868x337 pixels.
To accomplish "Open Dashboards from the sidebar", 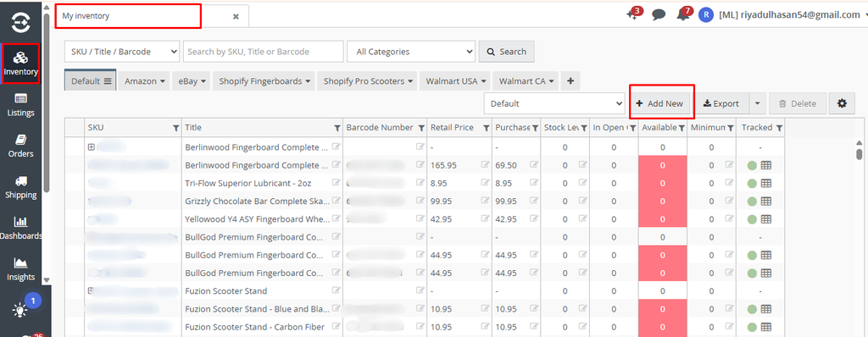I will [x=20, y=229].
